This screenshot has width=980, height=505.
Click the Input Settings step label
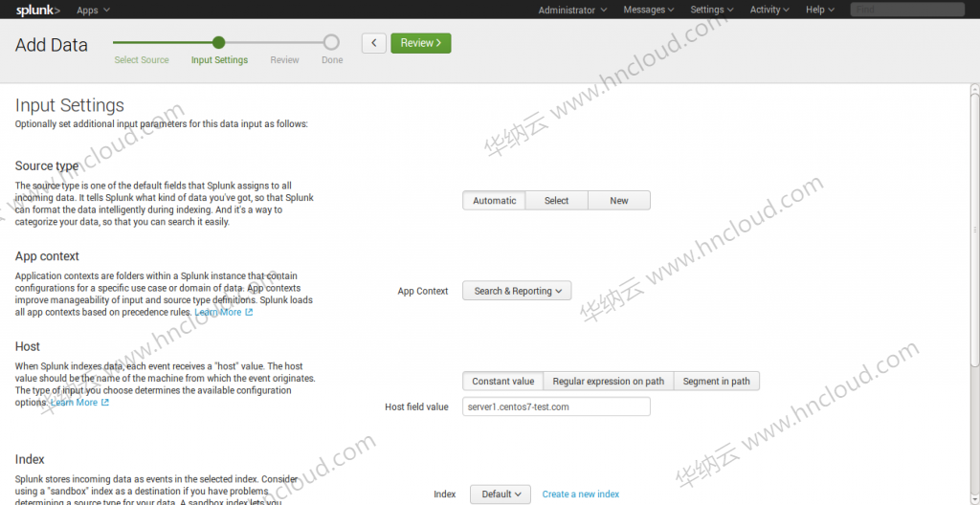click(x=219, y=60)
